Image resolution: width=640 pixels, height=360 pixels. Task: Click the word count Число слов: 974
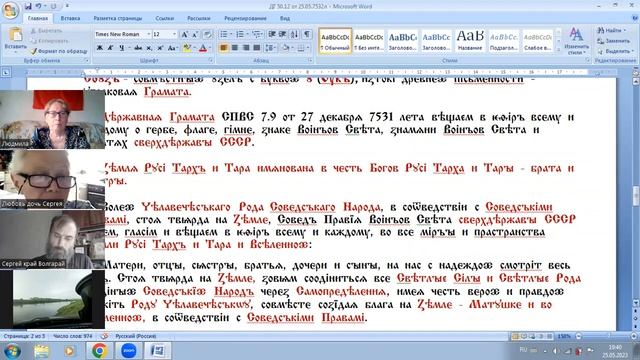(x=73, y=336)
